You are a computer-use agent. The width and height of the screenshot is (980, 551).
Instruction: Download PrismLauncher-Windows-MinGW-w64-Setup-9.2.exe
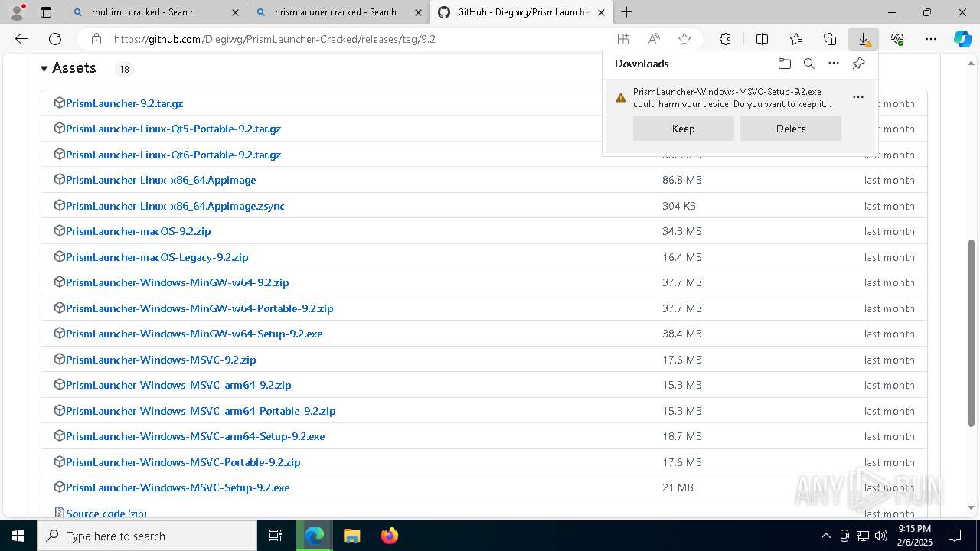click(194, 334)
